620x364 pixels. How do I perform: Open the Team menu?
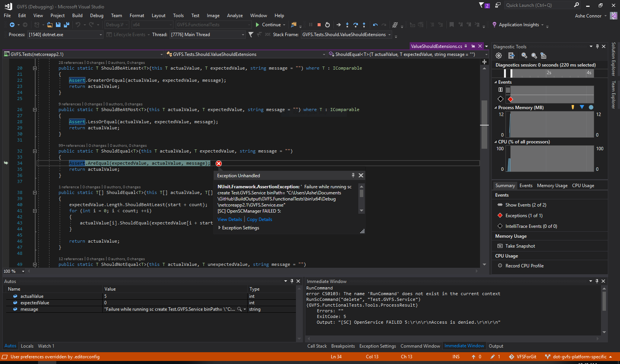click(x=116, y=16)
